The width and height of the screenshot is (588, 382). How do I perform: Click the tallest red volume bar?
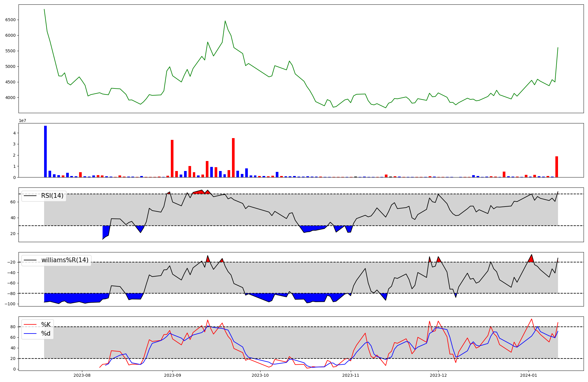[233, 158]
